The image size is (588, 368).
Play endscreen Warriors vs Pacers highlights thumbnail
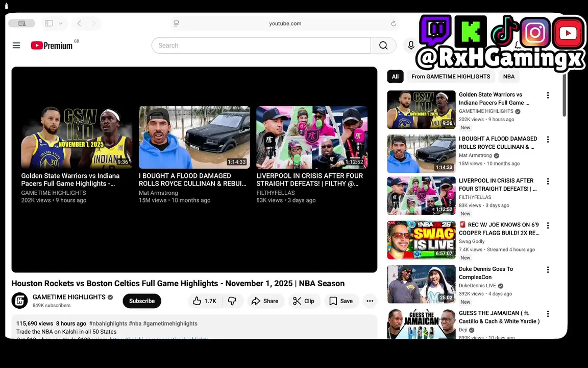tap(77, 137)
